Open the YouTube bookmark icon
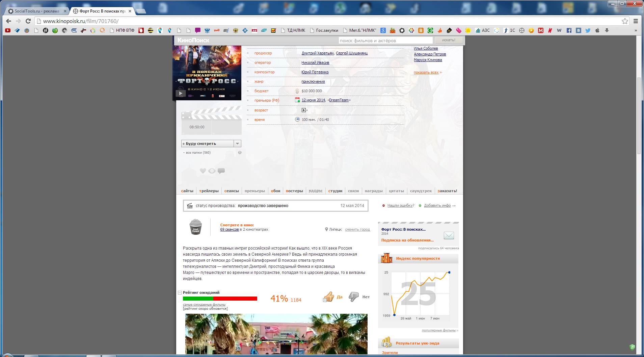 8,30
